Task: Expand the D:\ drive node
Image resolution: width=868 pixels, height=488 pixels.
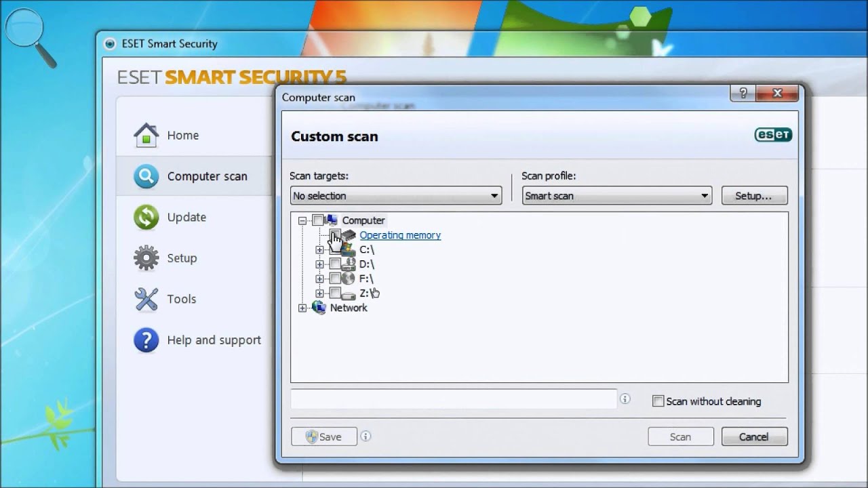Action: (x=319, y=265)
